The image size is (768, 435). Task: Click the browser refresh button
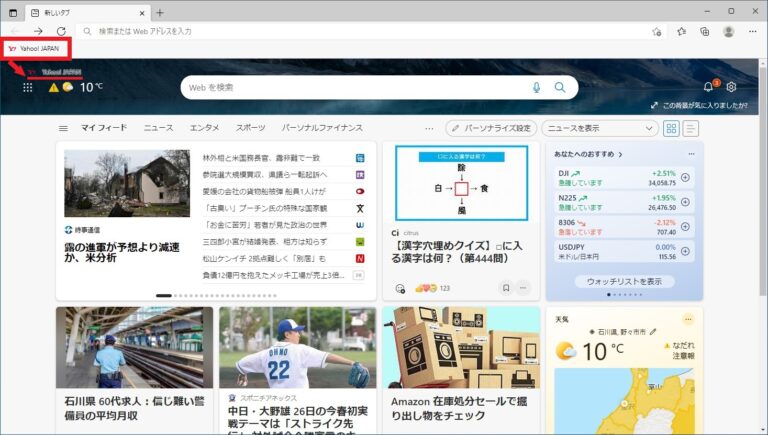(61, 31)
